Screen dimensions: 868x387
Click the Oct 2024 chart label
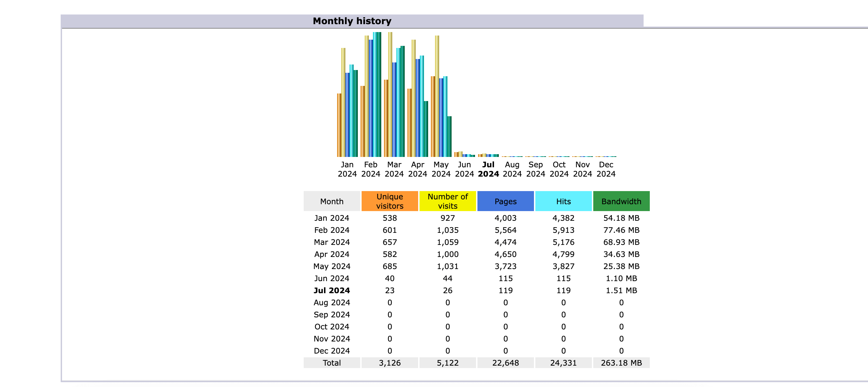[559, 169]
